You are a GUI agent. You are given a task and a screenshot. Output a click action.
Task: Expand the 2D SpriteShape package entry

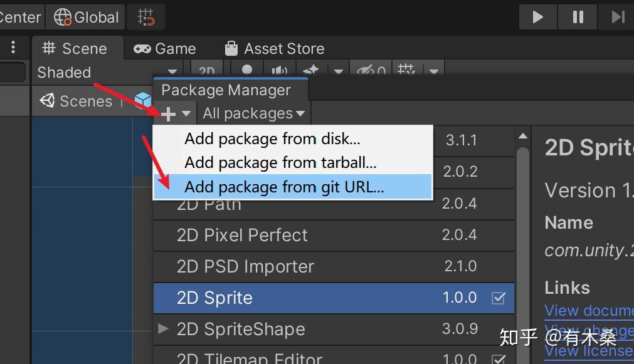164,329
